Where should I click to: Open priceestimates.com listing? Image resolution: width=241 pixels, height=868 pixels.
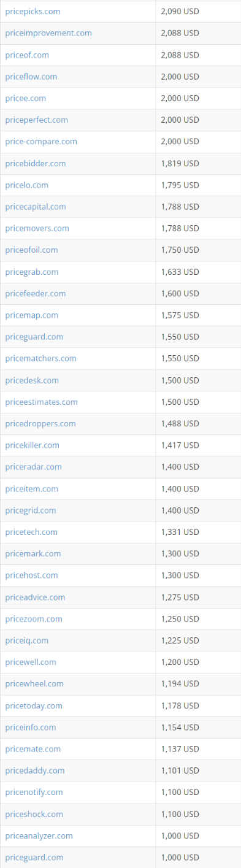[x=42, y=402]
